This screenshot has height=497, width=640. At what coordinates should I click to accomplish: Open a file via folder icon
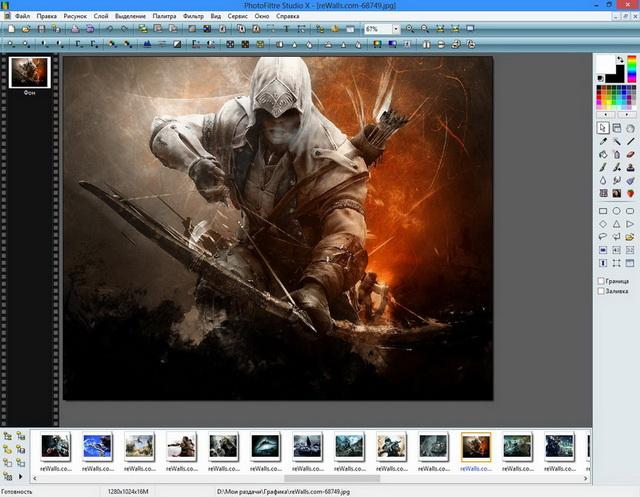[x=26, y=29]
